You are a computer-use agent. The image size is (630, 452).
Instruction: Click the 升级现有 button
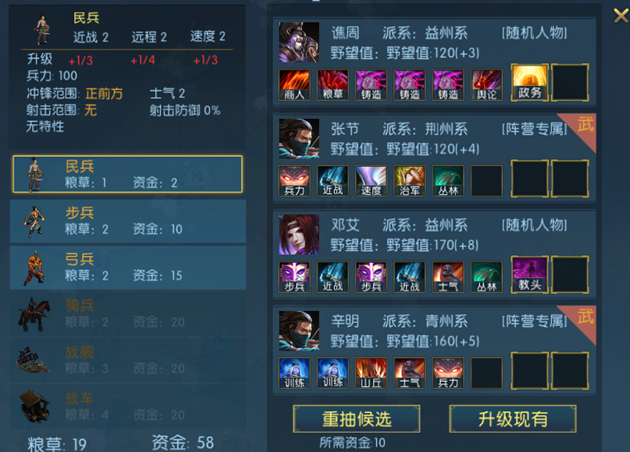pyautogui.click(x=513, y=419)
